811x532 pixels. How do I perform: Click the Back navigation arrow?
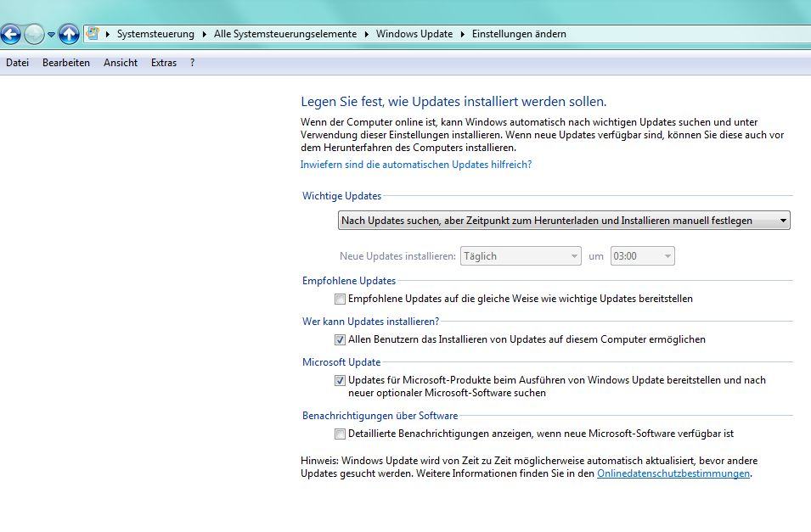click(x=11, y=35)
